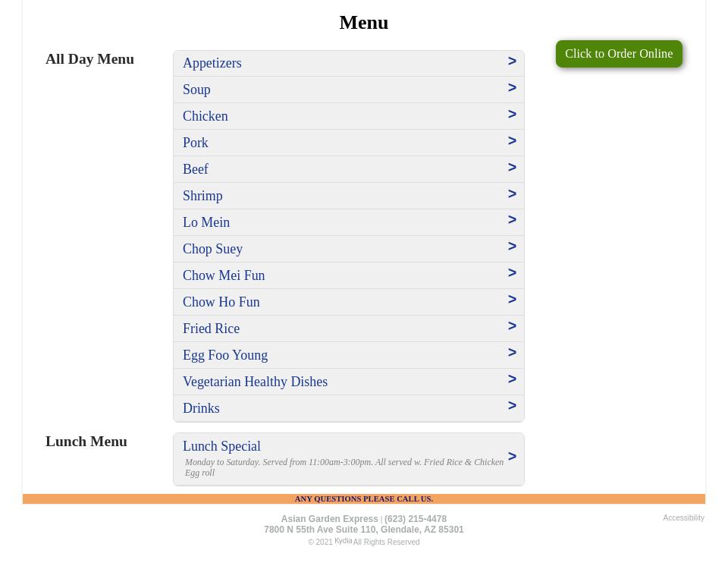Viewport: 728px width, 563px height.
Task: Expand the Lunch Special section
Action: pyautogui.click(x=221, y=446)
